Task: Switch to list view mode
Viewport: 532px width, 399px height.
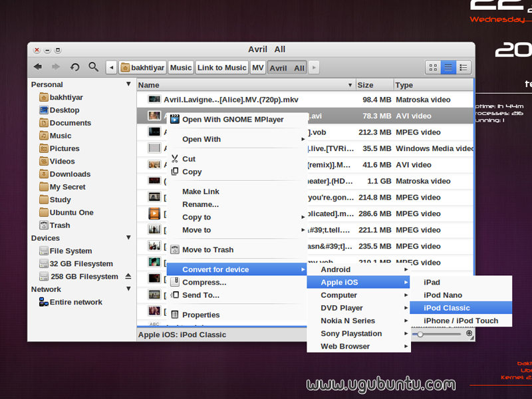Action: coord(448,68)
